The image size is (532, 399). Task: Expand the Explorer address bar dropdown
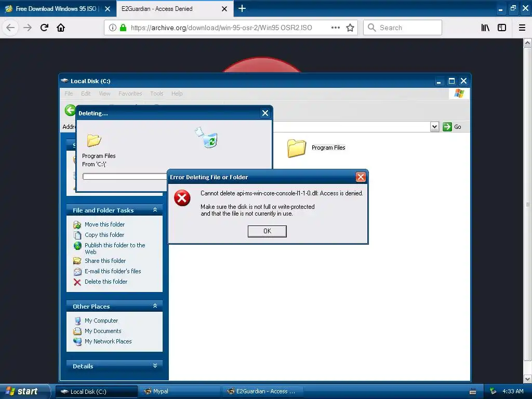(x=435, y=127)
